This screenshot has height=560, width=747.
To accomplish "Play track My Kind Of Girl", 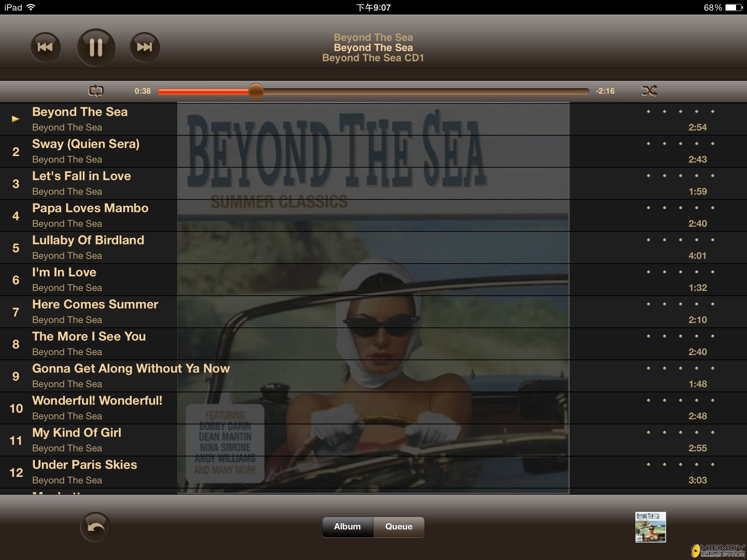I will coord(373,440).
